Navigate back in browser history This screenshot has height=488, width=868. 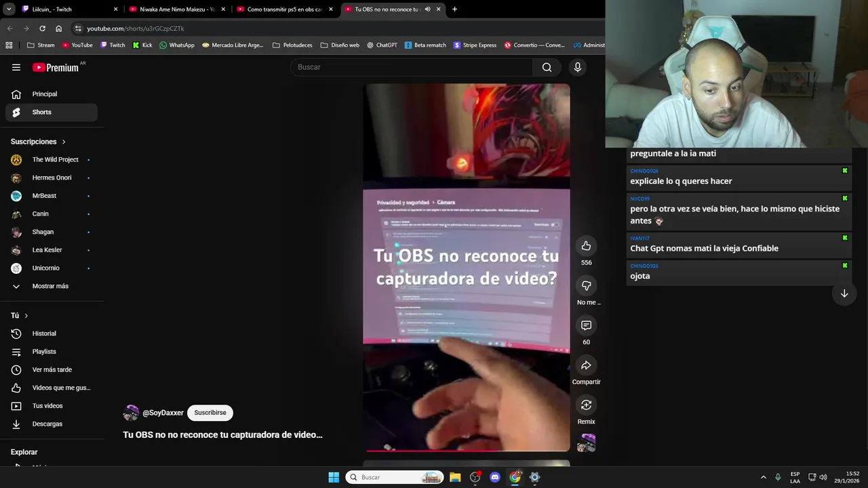(9, 28)
